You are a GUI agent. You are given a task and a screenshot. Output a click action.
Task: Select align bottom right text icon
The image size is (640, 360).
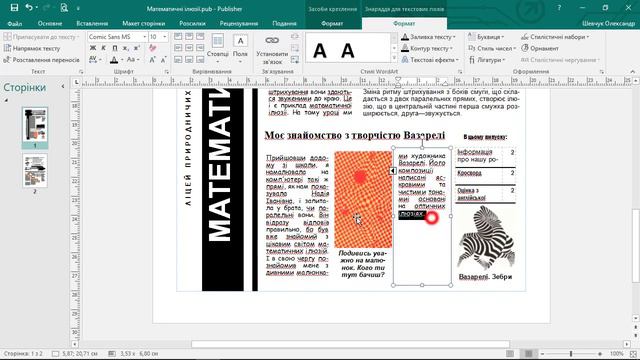point(200,60)
